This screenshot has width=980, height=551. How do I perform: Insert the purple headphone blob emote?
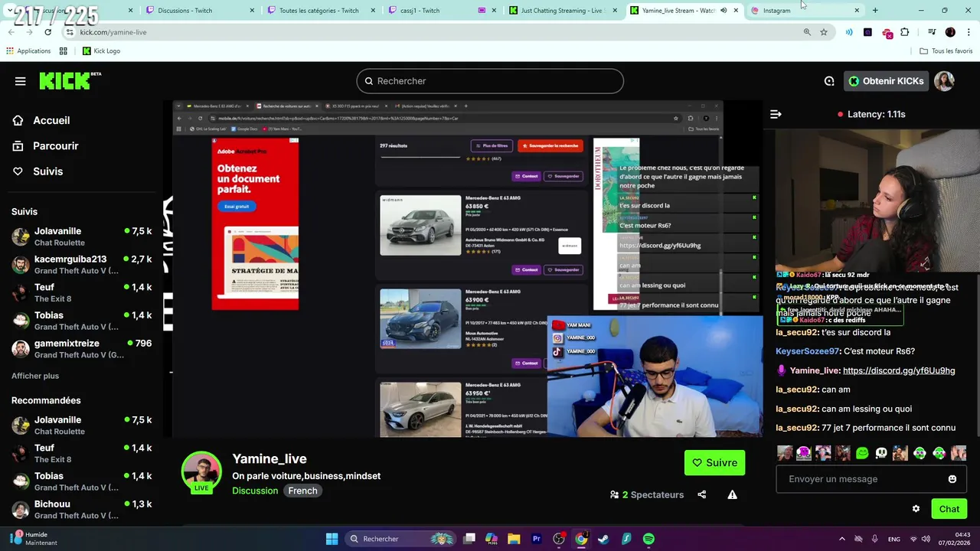point(804,453)
